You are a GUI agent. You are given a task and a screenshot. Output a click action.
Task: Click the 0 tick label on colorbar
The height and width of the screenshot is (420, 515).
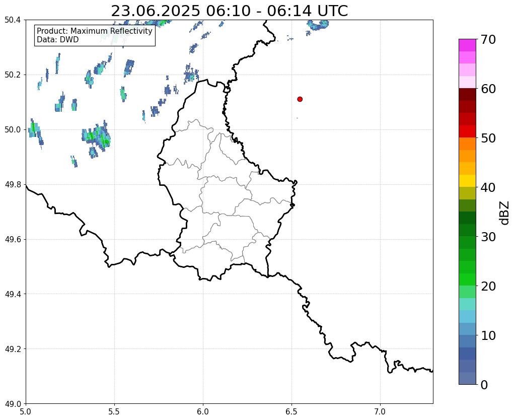pos(484,385)
